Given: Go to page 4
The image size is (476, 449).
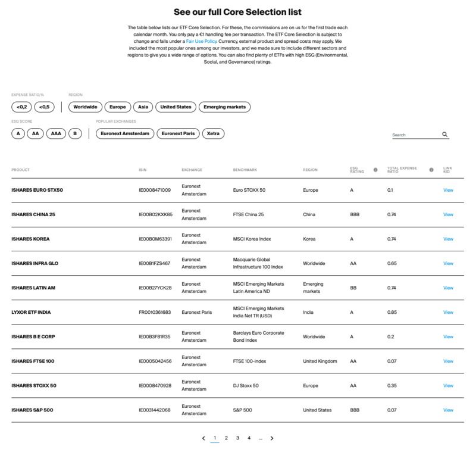Looking at the screenshot, I should pyautogui.click(x=249, y=438).
